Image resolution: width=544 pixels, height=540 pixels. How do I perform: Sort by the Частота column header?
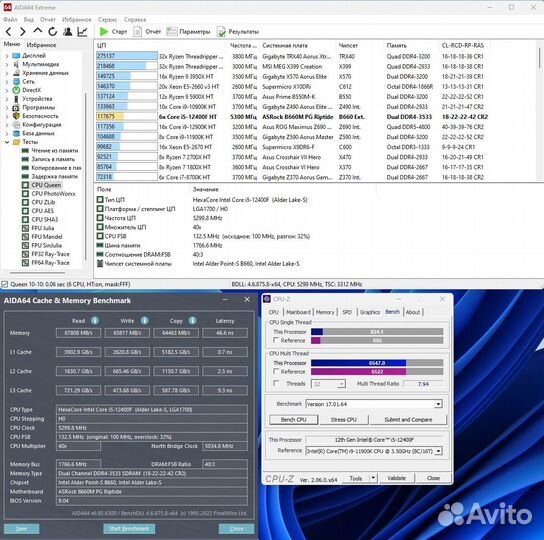coord(244,45)
